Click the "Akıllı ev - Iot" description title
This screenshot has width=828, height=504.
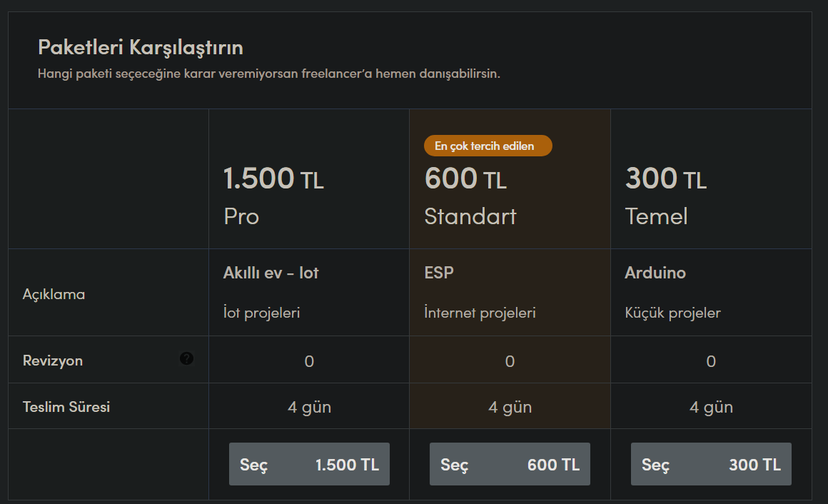pos(271,273)
